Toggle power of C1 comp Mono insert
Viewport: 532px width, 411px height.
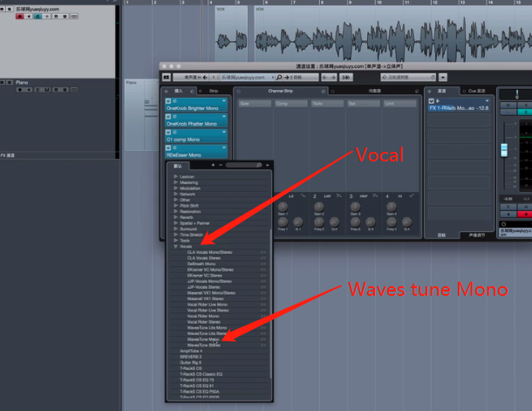[x=168, y=133]
